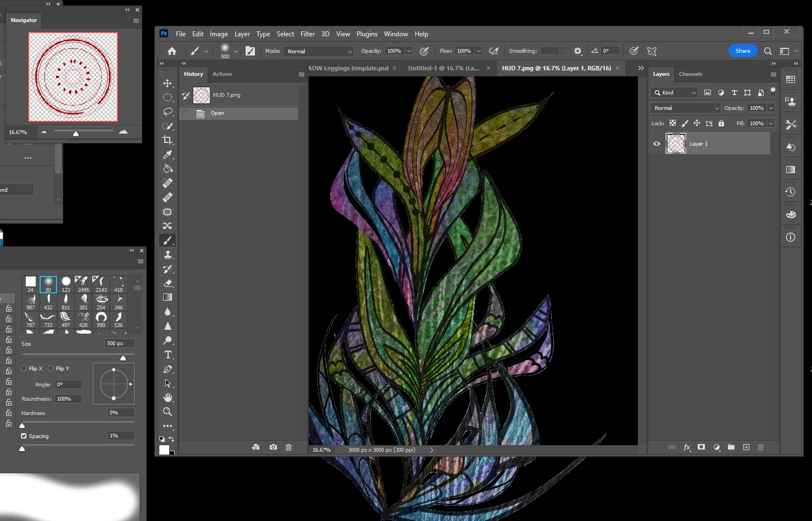Viewport: 812px width, 521px height.
Task: Click the Search magnifier icon
Action: [x=768, y=51]
